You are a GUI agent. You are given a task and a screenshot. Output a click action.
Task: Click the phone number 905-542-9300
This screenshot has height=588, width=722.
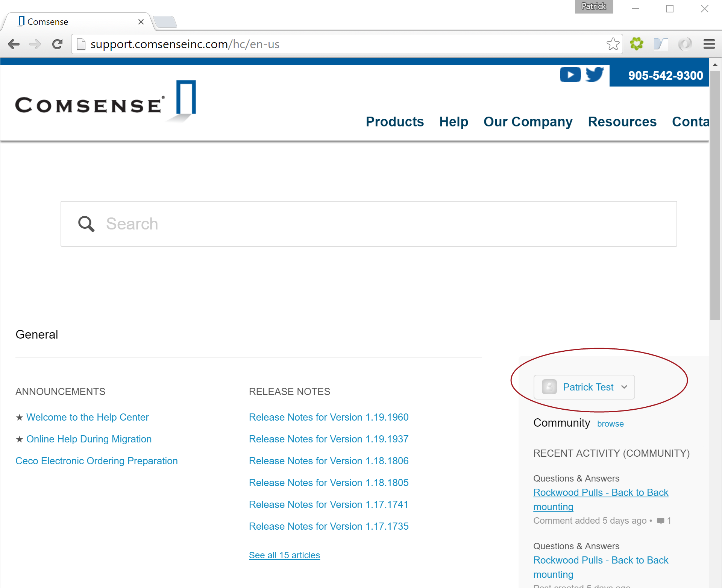coord(665,75)
